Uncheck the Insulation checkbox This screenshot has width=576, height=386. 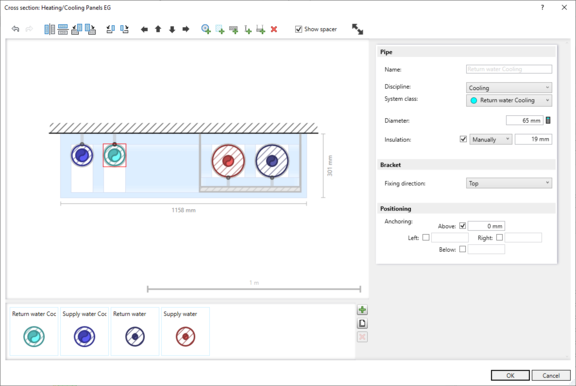[463, 139]
